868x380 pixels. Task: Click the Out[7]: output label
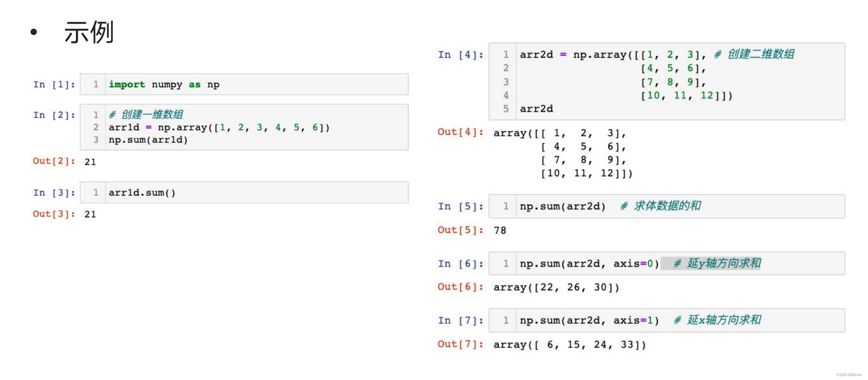coord(461,344)
